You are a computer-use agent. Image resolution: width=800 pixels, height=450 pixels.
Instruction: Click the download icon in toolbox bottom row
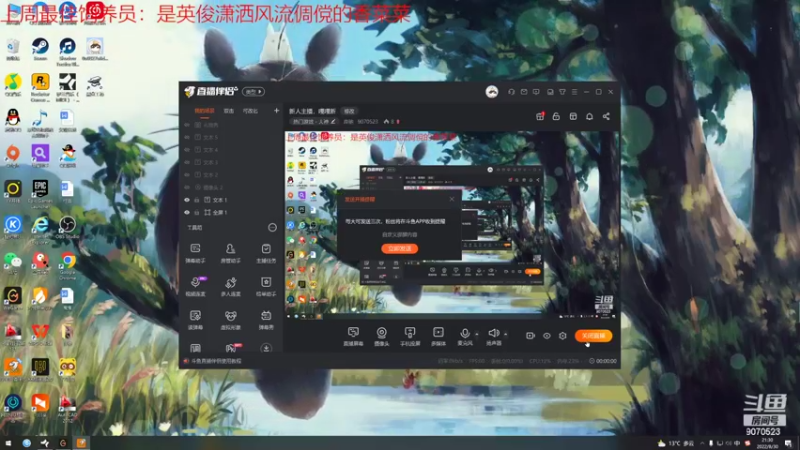pyautogui.click(x=266, y=348)
